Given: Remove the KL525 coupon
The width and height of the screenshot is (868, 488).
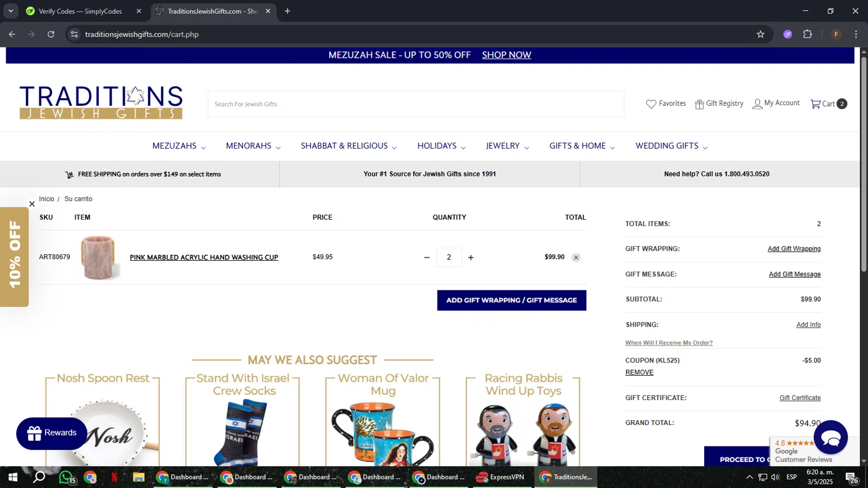Looking at the screenshot, I should click(x=639, y=372).
